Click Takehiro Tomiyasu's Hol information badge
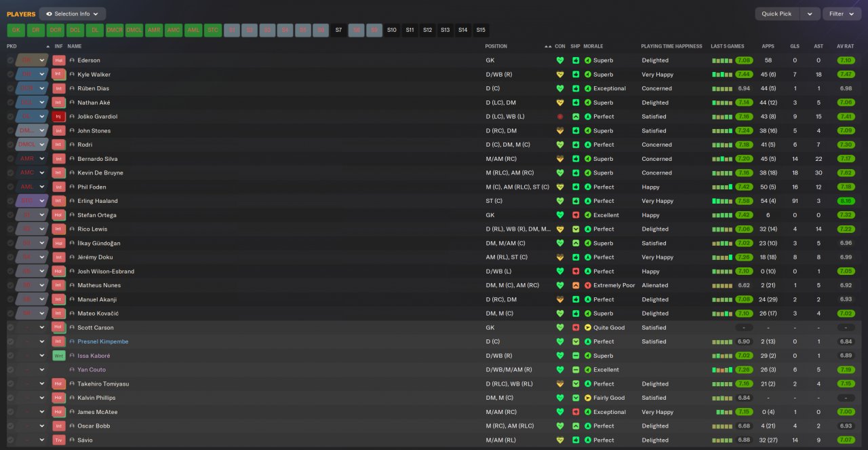868x450 pixels. click(x=58, y=383)
